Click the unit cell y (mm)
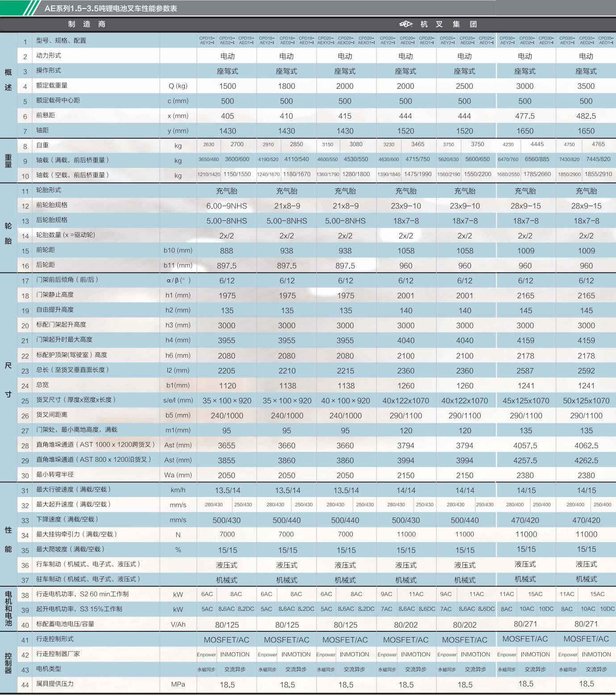 click(x=178, y=131)
